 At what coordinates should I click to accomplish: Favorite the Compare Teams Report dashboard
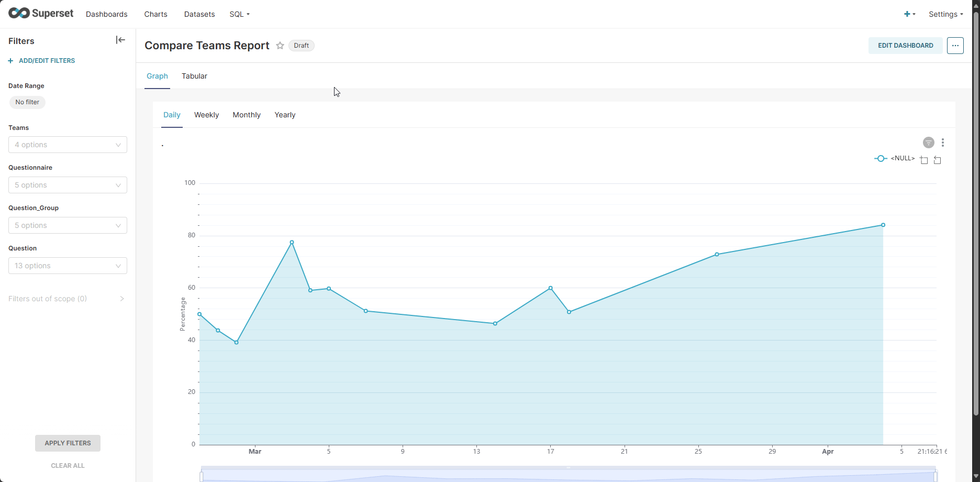pos(280,46)
